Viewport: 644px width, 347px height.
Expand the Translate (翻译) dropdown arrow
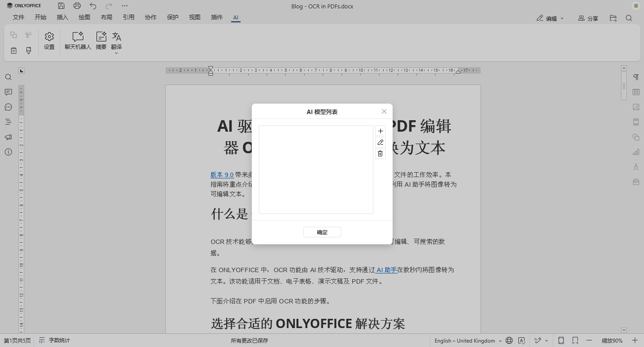(116, 53)
